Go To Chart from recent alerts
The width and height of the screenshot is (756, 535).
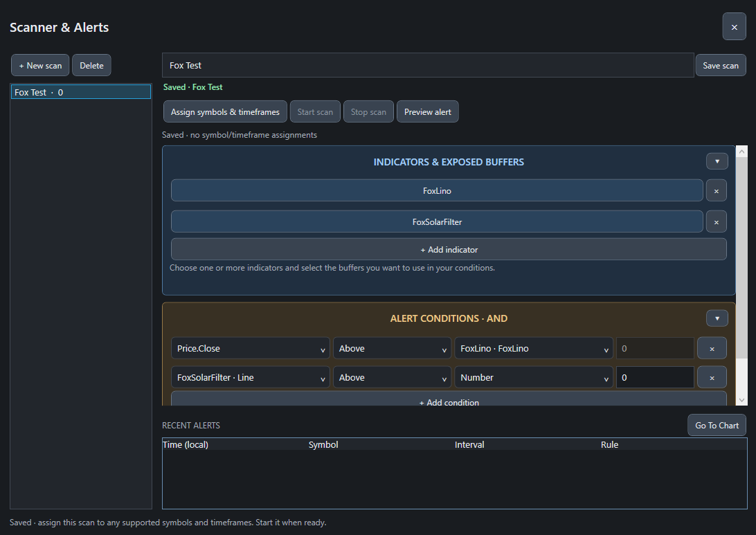717,426
